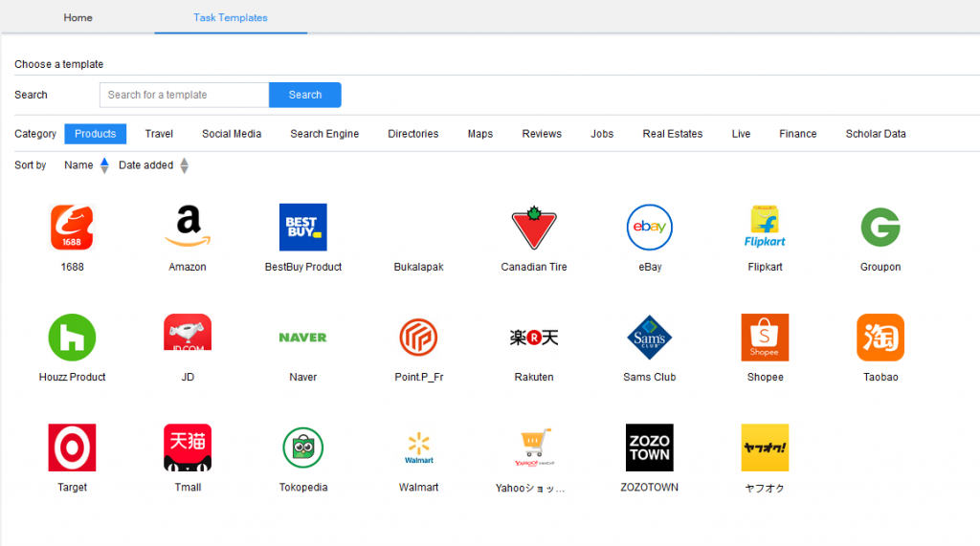Viewport: 980px width, 546px height.
Task: Click the Bukalapak template label
Action: click(418, 267)
